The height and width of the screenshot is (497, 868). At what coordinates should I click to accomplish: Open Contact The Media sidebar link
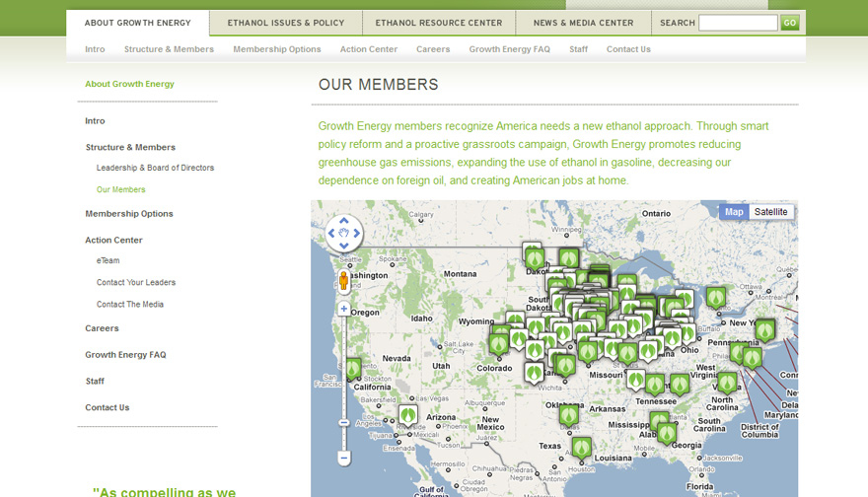point(130,305)
